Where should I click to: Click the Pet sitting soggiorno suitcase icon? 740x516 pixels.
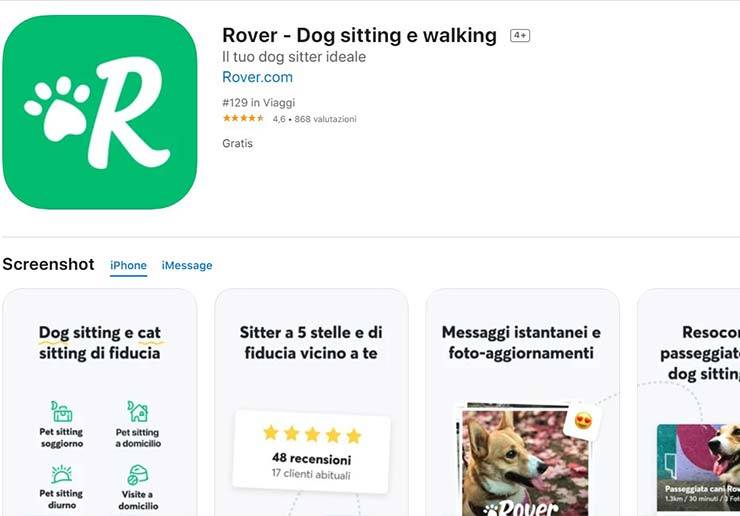pyautogui.click(x=62, y=412)
